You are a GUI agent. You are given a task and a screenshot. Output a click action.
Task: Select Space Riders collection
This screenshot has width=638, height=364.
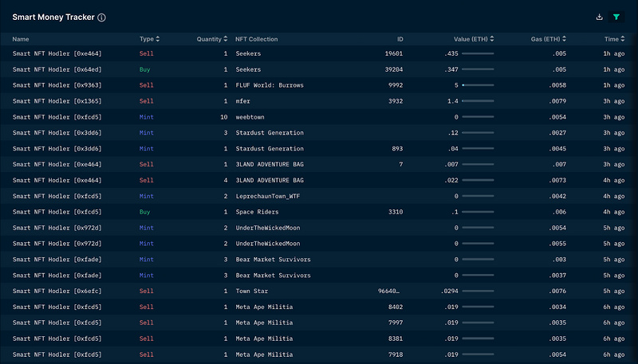coord(257,212)
